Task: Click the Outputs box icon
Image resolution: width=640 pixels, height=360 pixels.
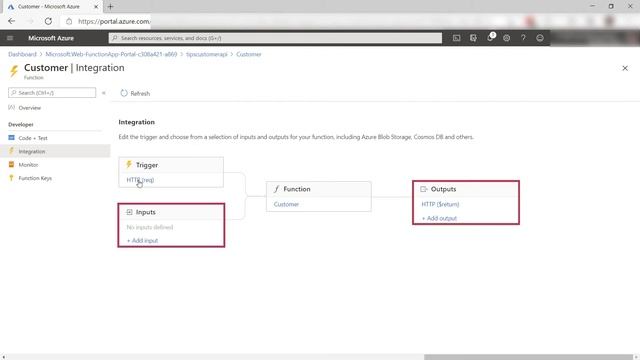Action: point(424,189)
